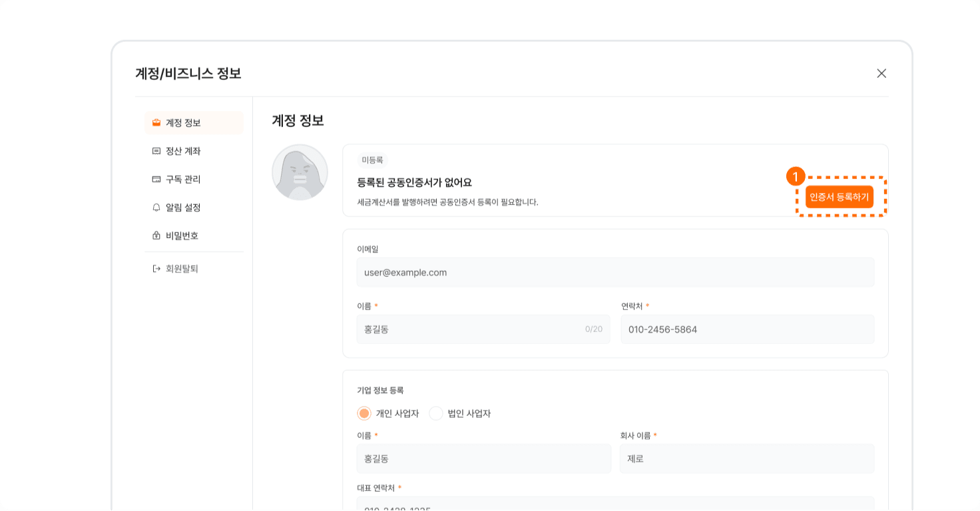Image resolution: width=980 pixels, height=511 pixels.
Task: Click the 대표 연락처 label
Action: click(x=376, y=488)
